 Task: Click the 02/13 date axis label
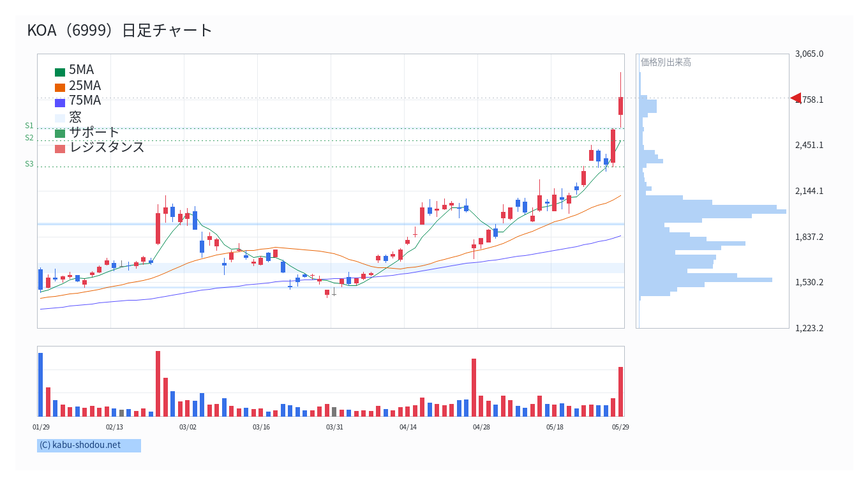click(x=114, y=427)
